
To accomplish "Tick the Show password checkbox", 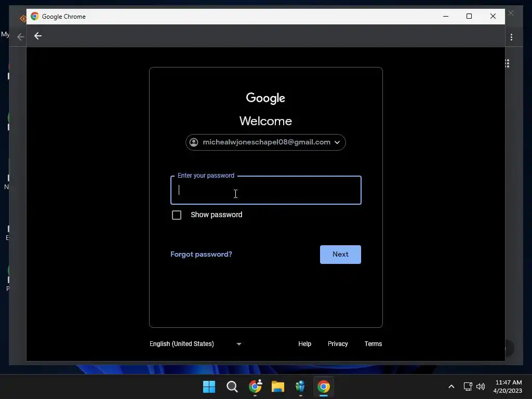I will 177,215.
